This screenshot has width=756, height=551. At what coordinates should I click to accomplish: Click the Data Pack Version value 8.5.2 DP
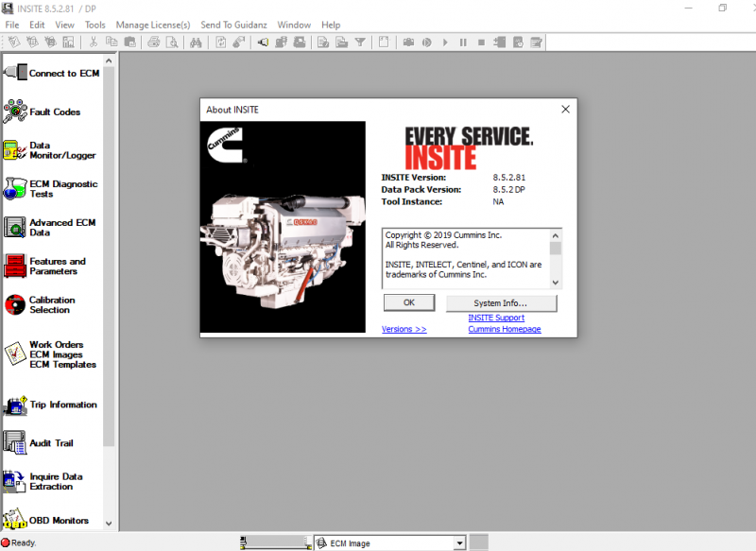508,189
